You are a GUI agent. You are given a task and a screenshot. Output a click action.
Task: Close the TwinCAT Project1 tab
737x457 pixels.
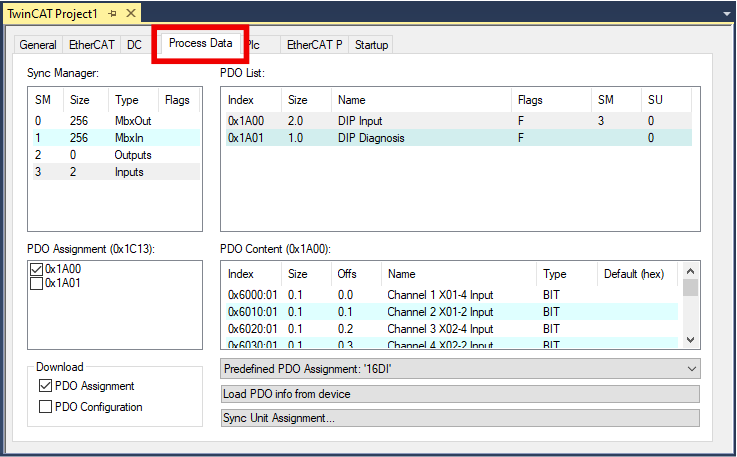click(x=131, y=13)
